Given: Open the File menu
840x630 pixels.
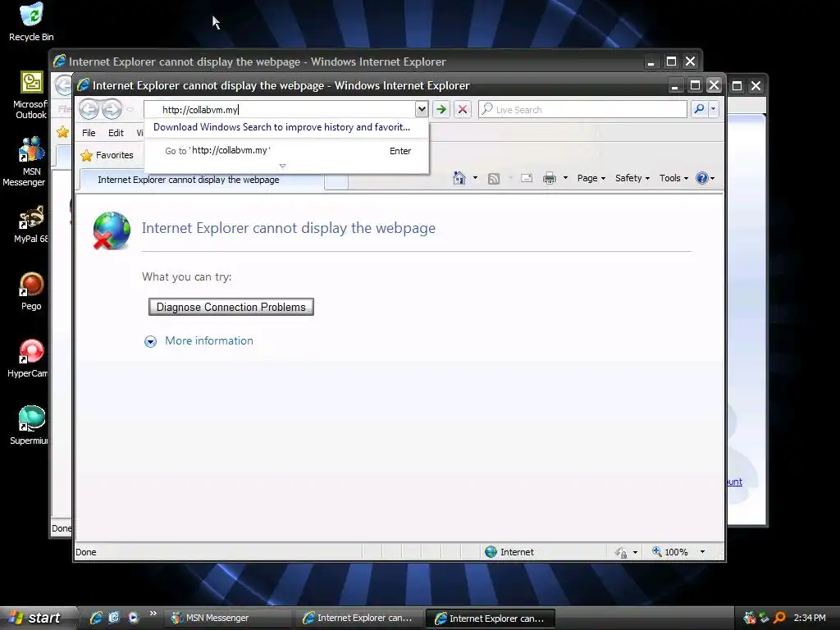Looking at the screenshot, I should (89, 133).
